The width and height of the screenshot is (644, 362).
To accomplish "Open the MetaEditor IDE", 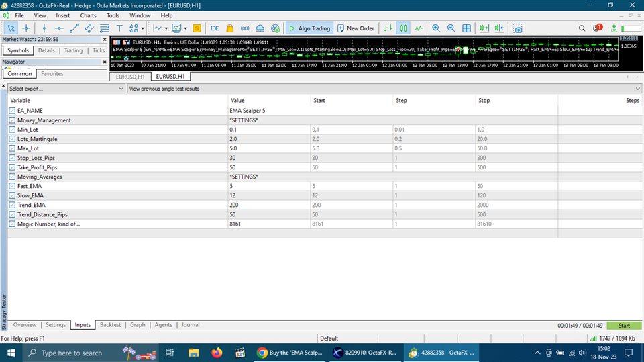I will point(215,28).
